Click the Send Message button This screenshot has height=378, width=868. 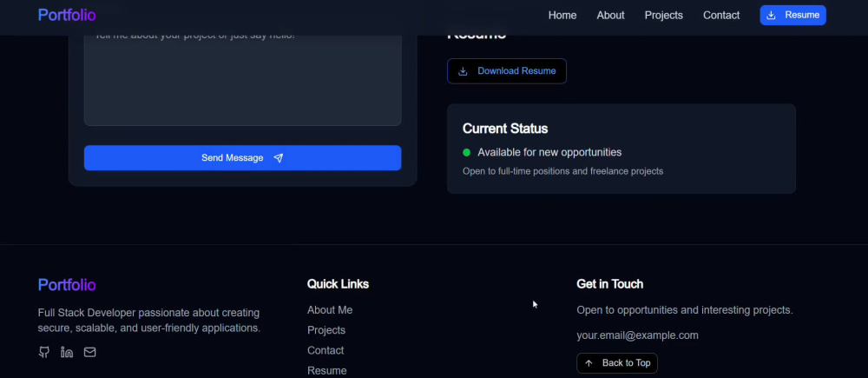click(242, 158)
